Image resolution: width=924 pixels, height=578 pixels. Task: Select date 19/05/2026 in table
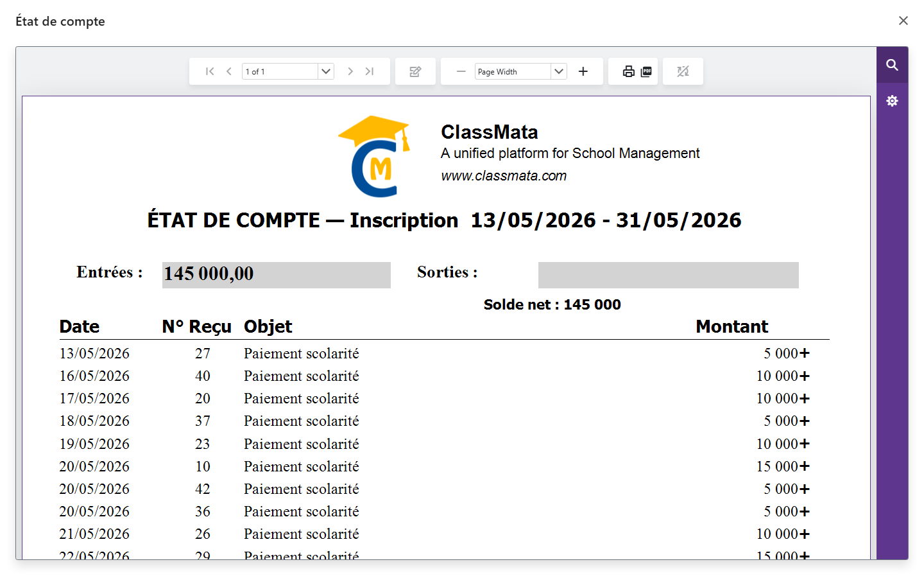[x=94, y=444]
